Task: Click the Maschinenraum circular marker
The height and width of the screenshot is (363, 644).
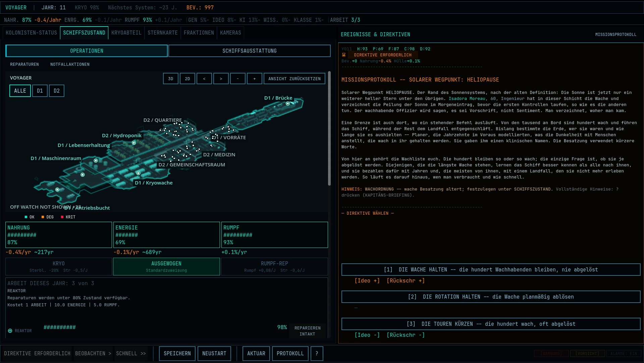Action: point(96,161)
